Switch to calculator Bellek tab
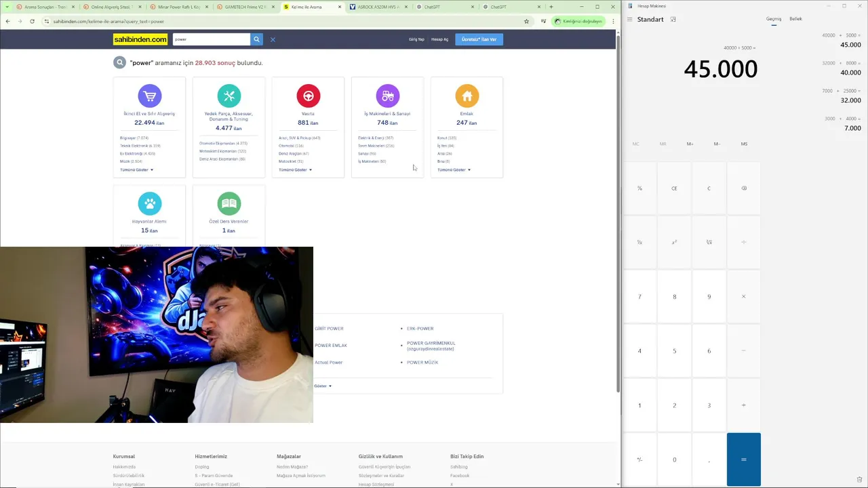868x488 pixels. 795,19
